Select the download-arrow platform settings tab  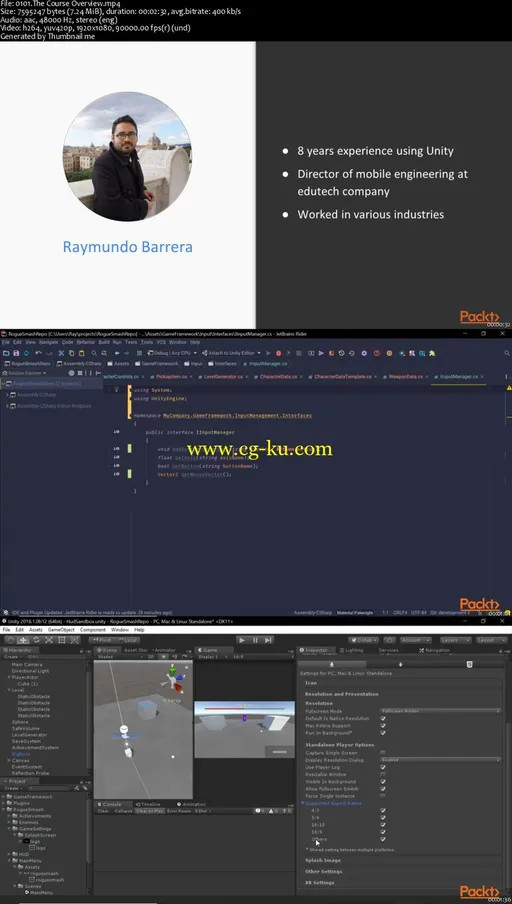400,664
